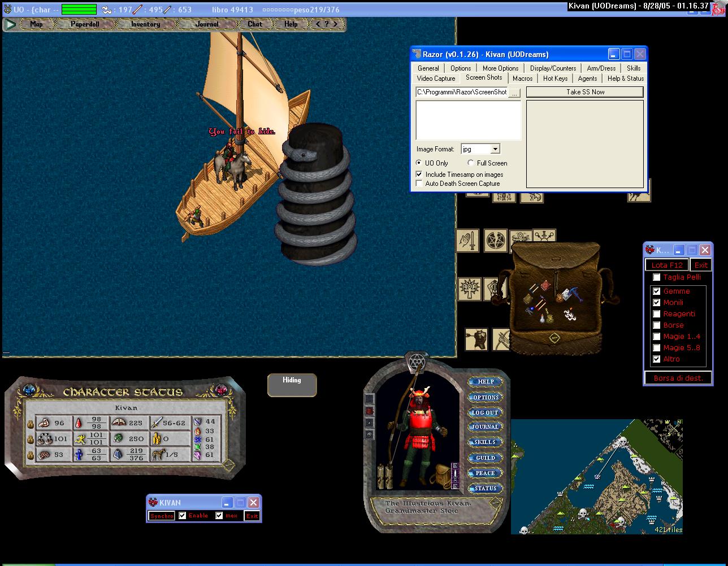Toggle the Altro checkbox
Image resolution: width=728 pixels, height=566 pixels.
[656, 359]
